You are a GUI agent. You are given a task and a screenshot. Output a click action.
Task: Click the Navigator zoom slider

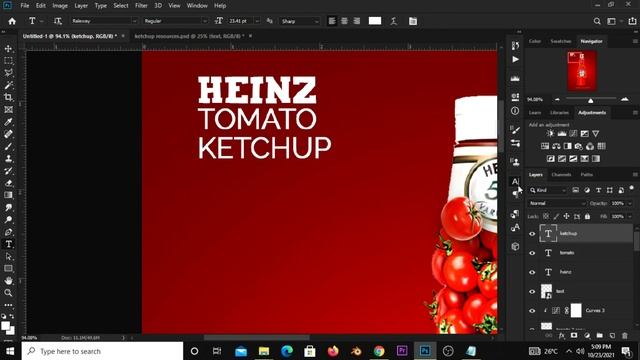(591, 100)
